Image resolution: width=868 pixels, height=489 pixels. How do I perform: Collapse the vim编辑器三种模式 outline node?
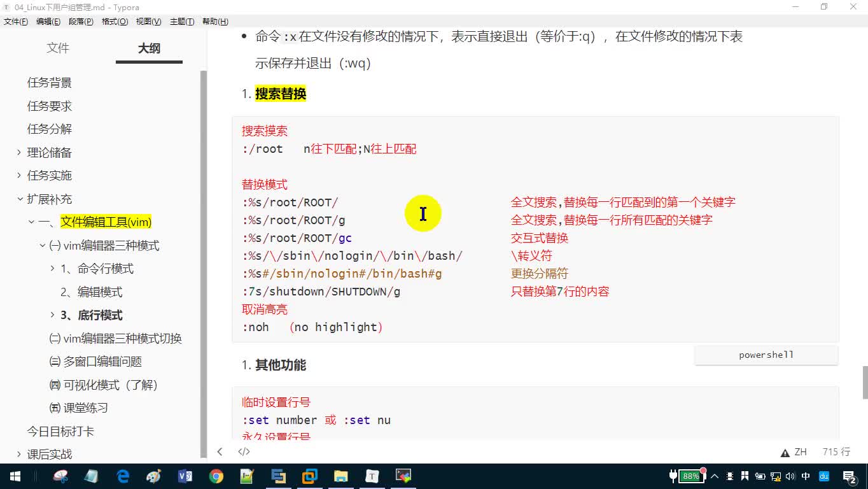43,246
